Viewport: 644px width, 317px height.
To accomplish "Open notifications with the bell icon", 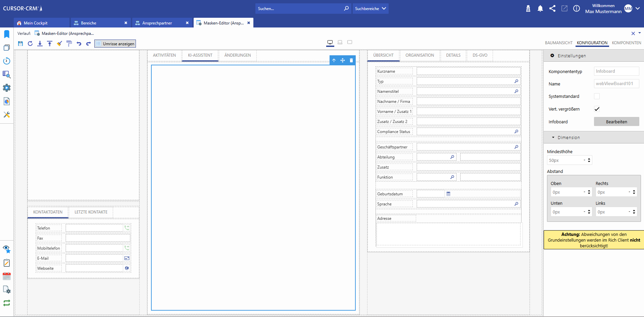I will (540, 9).
